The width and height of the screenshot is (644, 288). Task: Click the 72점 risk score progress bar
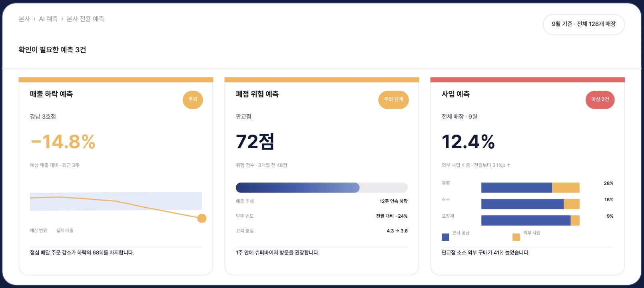point(322,188)
